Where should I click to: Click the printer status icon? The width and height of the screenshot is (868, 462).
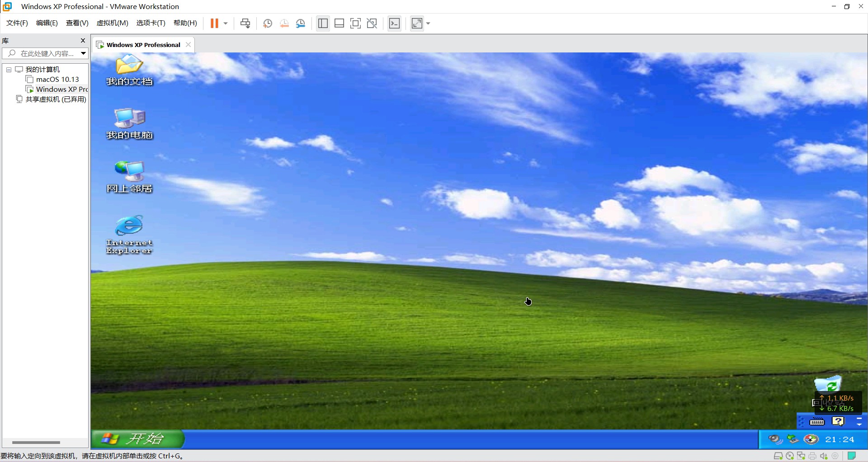[x=812, y=456]
